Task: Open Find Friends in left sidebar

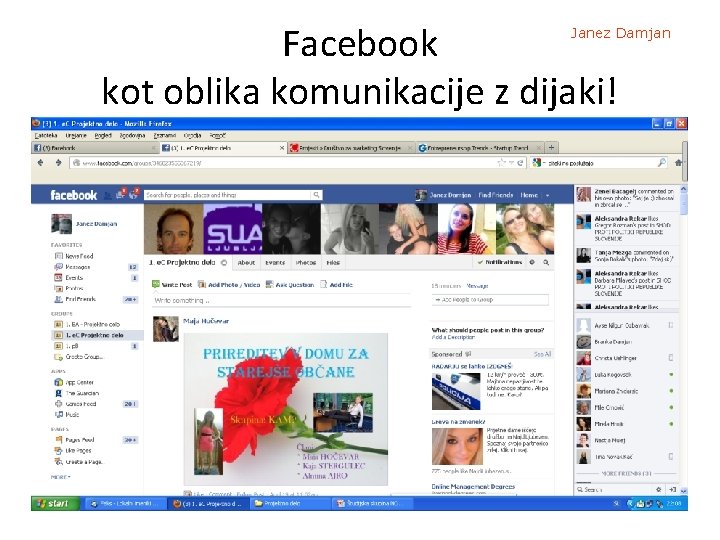Action: [75, 299]
